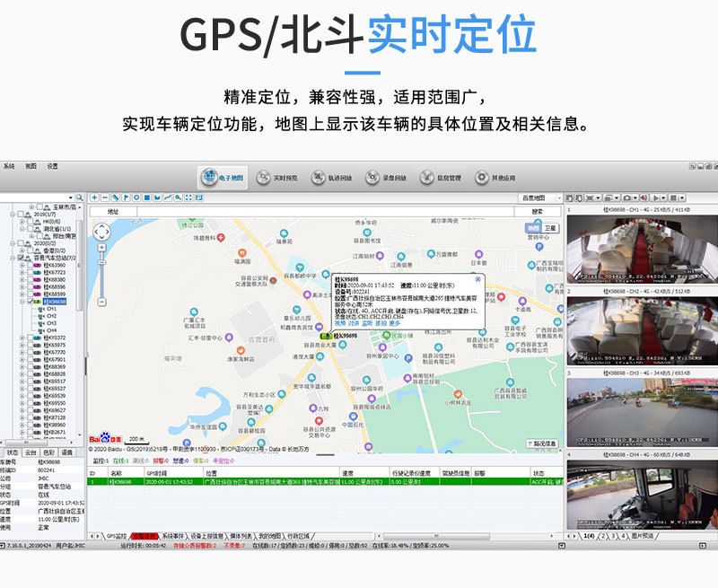The height and width of the screenshot is (588, 718).
Task: Check the 2019(1/7) group checkbox
Action: [x=21, y=214]
